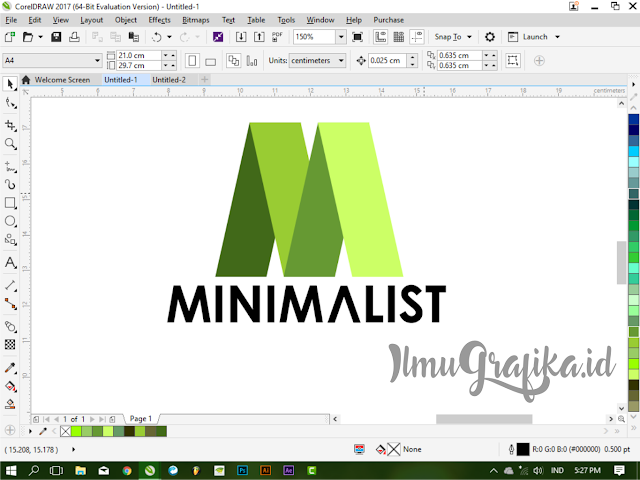Image resolution: width=640 pixels, height=480 pixels.
Task: Select the Crop tool
Action: coord(10,125)
